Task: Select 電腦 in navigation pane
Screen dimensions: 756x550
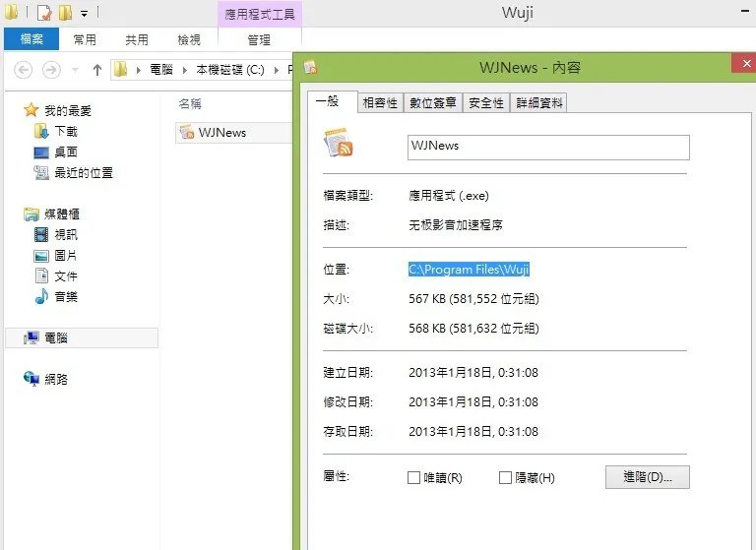Action: (x=56, y=337)
